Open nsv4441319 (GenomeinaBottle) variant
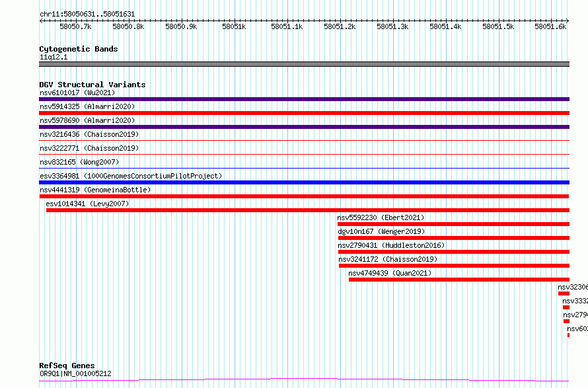 (95, 190)
